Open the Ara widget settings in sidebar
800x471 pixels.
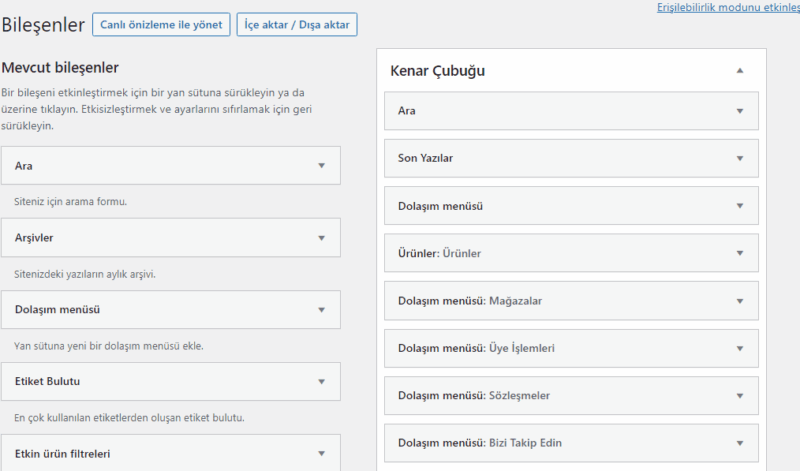740,111
